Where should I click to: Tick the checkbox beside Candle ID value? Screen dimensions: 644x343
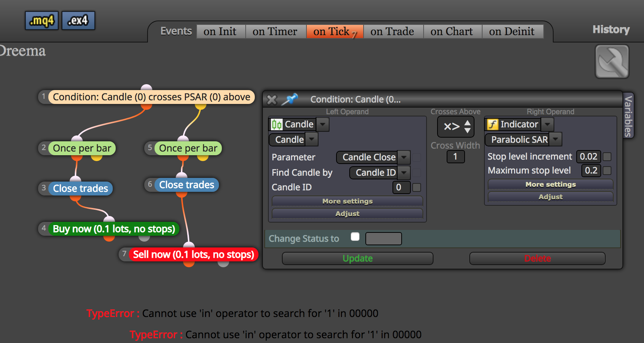click(x=417, y=187)
